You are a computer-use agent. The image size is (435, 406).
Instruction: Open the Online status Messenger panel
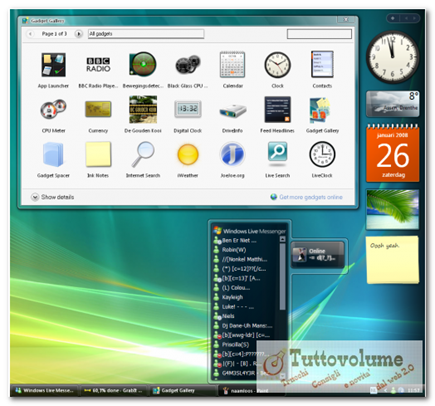(x=318, y=254)
